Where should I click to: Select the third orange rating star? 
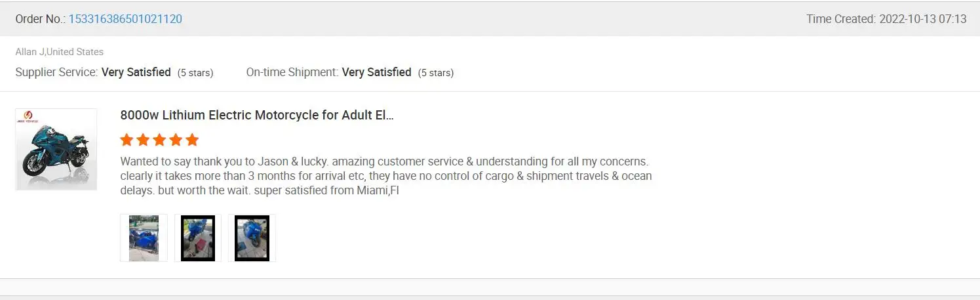(159, 140)
